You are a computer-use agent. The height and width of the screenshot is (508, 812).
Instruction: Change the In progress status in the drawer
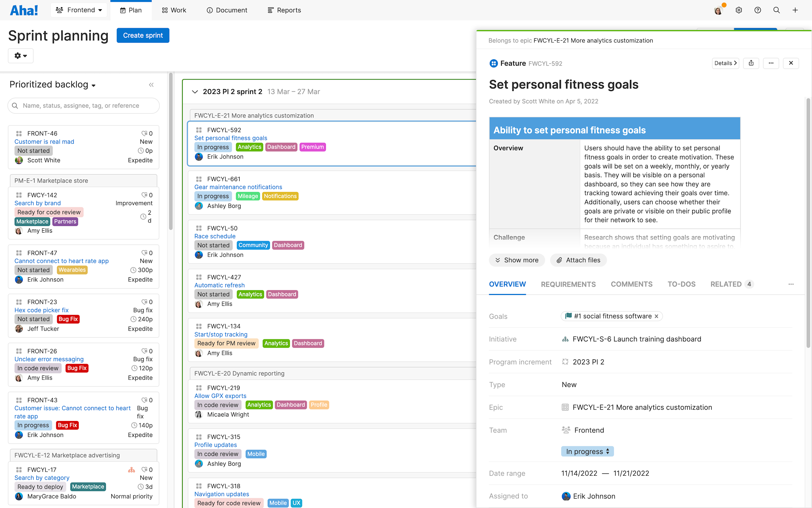point(587,451)
